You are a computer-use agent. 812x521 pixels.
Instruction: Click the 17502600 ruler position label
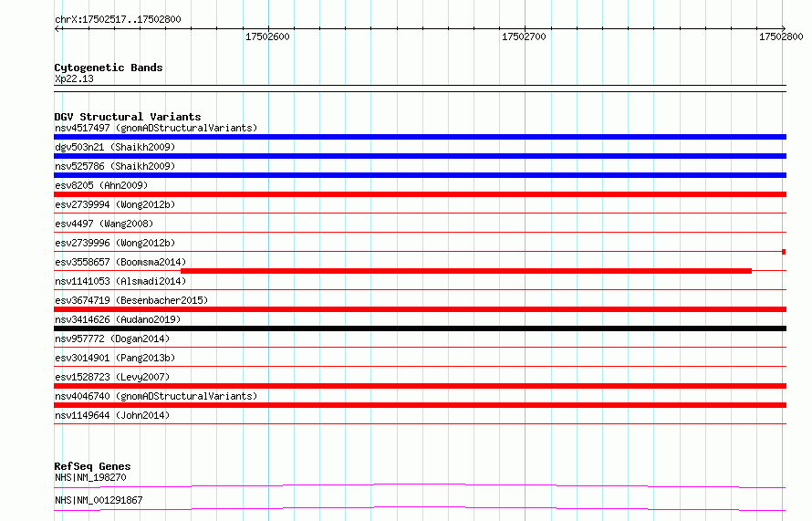pos(267,36)
